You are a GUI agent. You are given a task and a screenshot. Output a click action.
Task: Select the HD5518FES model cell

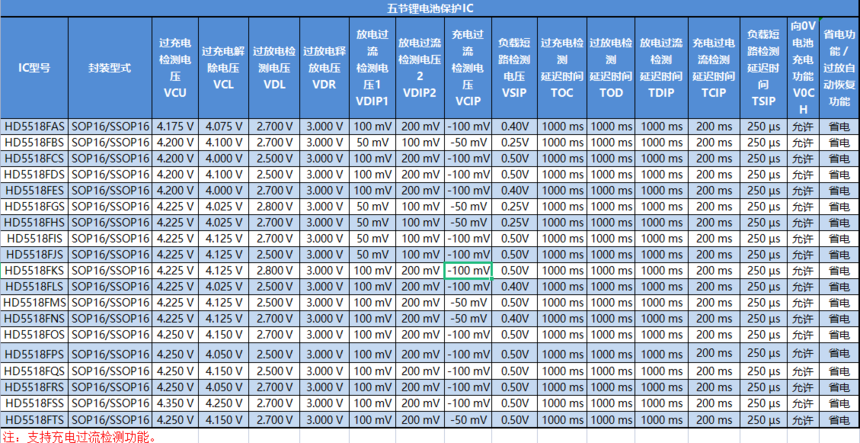pos(35,190)
